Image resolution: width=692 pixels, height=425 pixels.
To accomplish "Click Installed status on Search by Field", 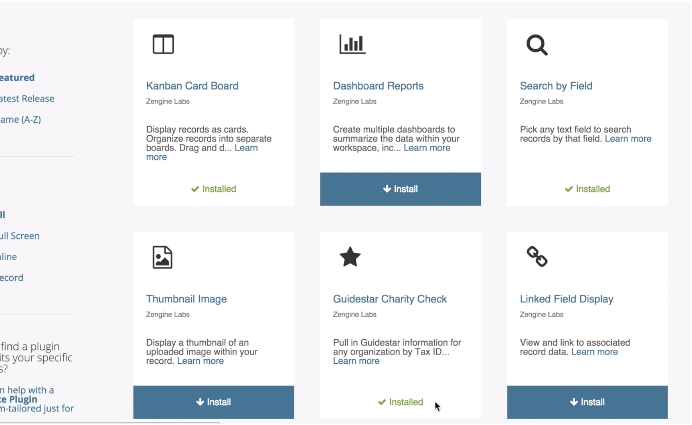I will tap(587, 189).
